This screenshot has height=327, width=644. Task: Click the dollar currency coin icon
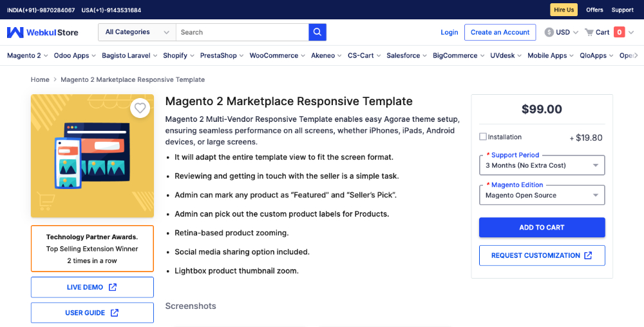tap(549, 32)
